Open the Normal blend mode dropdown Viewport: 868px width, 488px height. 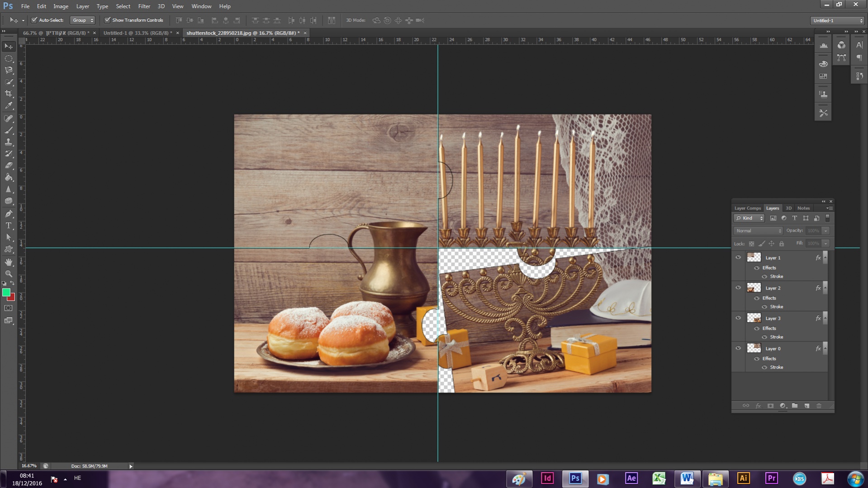click(758, 231)
